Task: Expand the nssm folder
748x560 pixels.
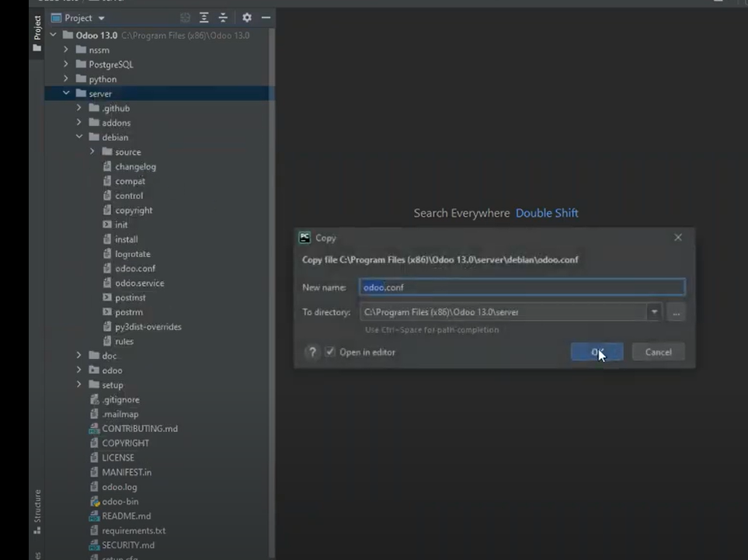Action: click(x=66, y=50)
